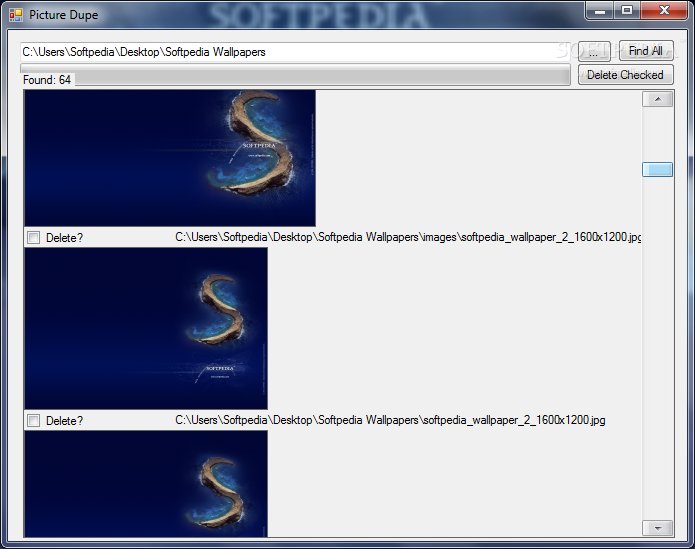Open the folder browse button labeled with dots
This screenshot has width=695, height=549.
pyautogui.click(x=594, y=51)
